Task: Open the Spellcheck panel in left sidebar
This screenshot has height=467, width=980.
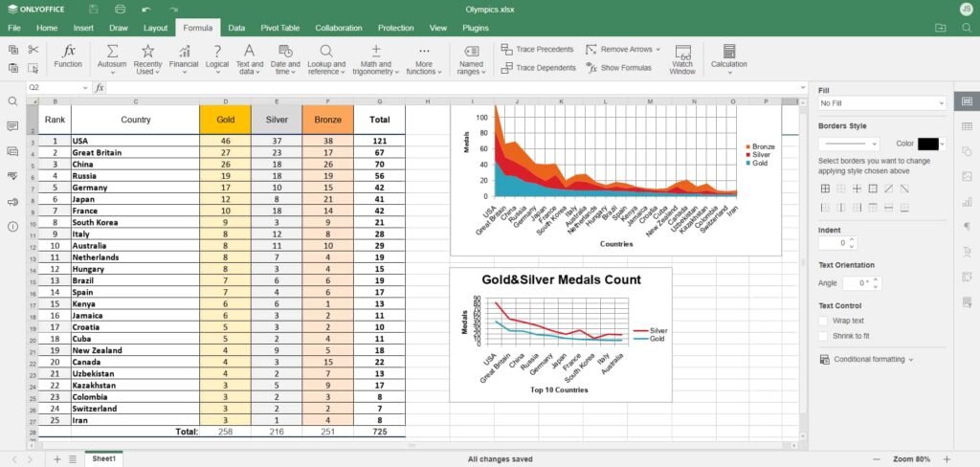Action: coord(12,176)
